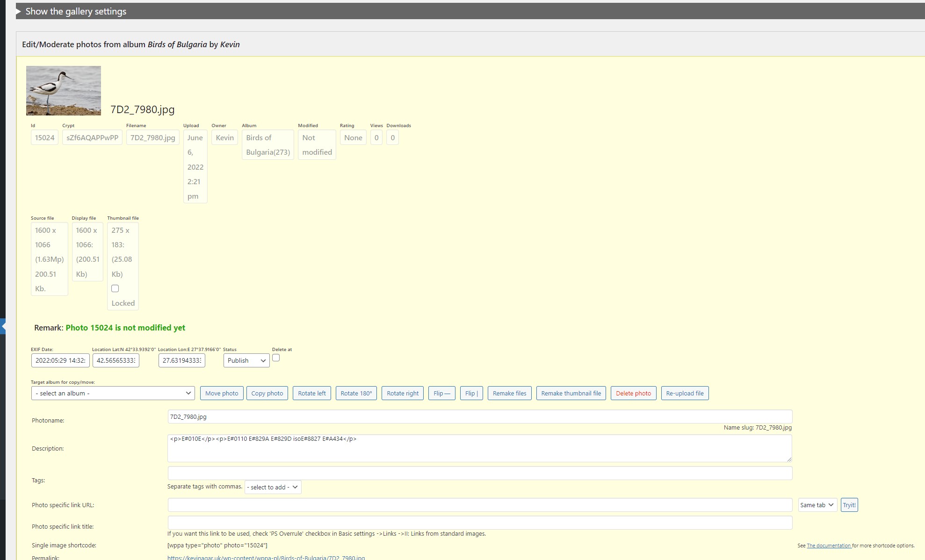This screenshot has width=925, height=560.
Task: Click the red Delete photo button
Action: pyautogui.click(x=633, y=393)
